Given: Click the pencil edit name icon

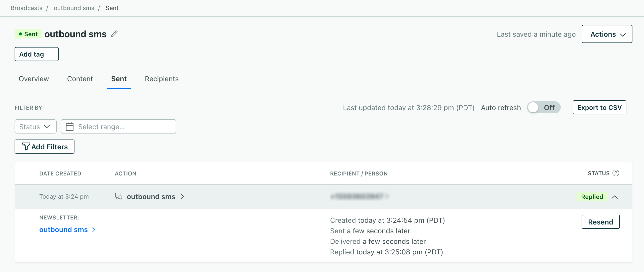Looking at the screenshot, I should point(114,34).
